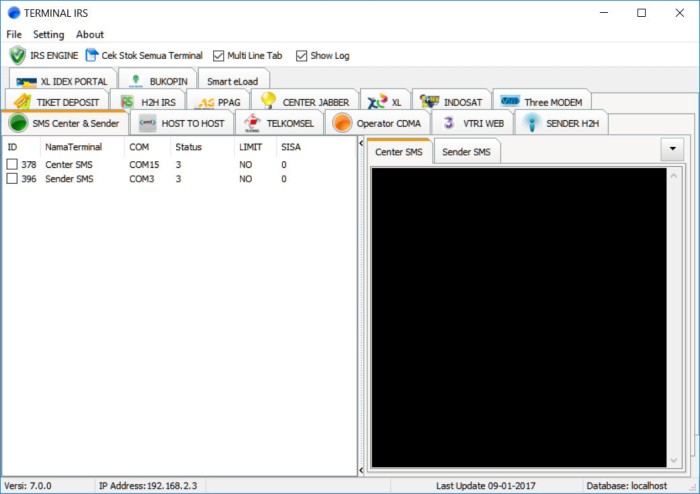Check the box for terminal 378 Center SMS

(12, 164)
